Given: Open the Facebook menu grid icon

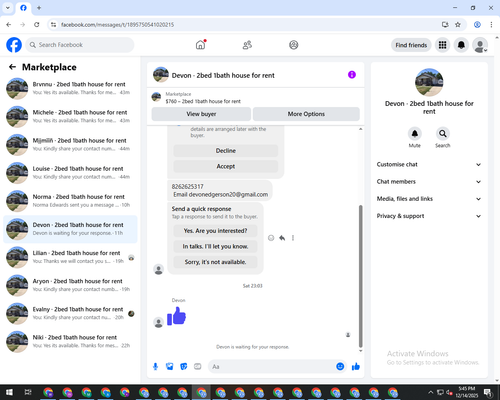Looking at the screenshot, I should pos(442,45).
